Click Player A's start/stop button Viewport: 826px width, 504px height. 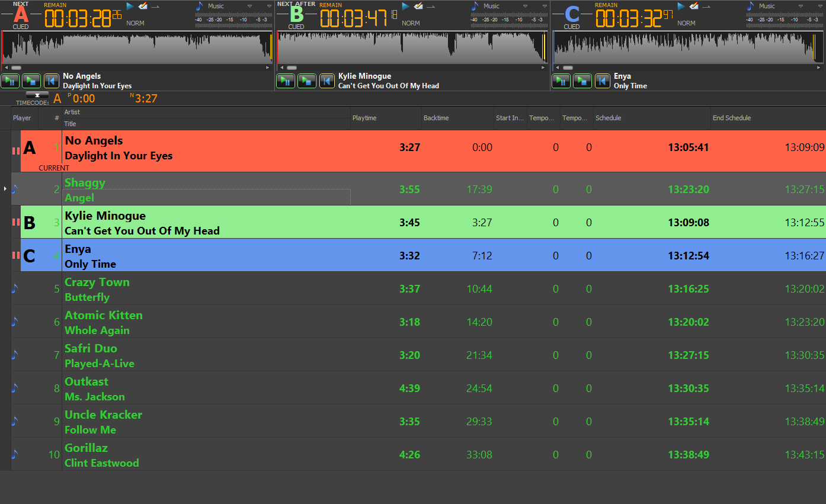click(x=31, y=81)
